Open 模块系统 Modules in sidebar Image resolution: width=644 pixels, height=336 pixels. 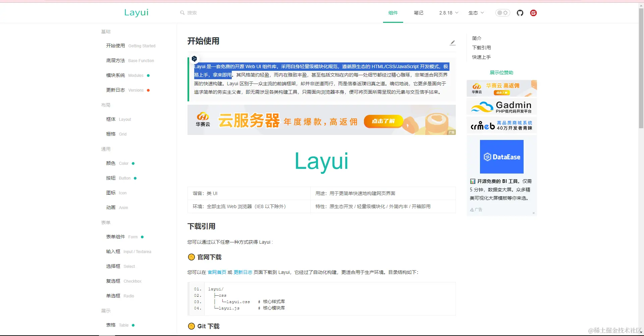128,75
